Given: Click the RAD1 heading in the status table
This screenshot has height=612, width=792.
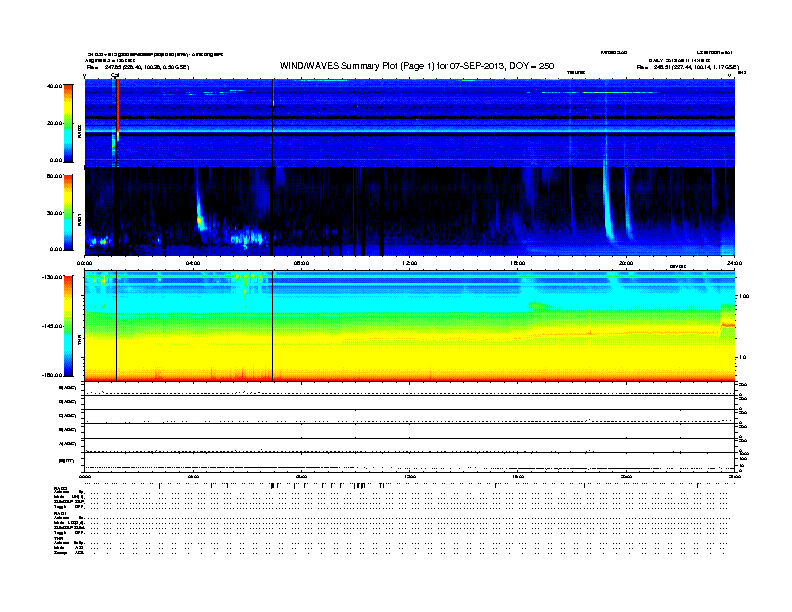Looking at the screenshot, I should point(60,513).
